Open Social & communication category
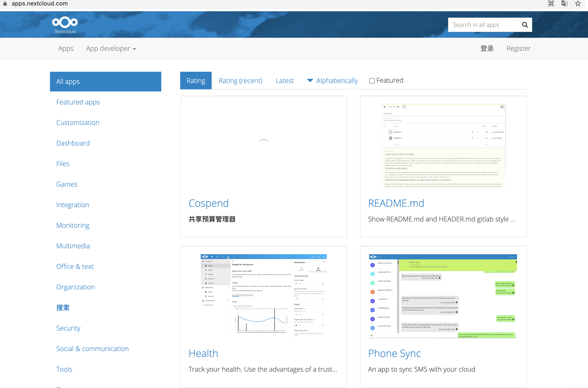Viewport: 588px width, 388px height. coord(92,348)
